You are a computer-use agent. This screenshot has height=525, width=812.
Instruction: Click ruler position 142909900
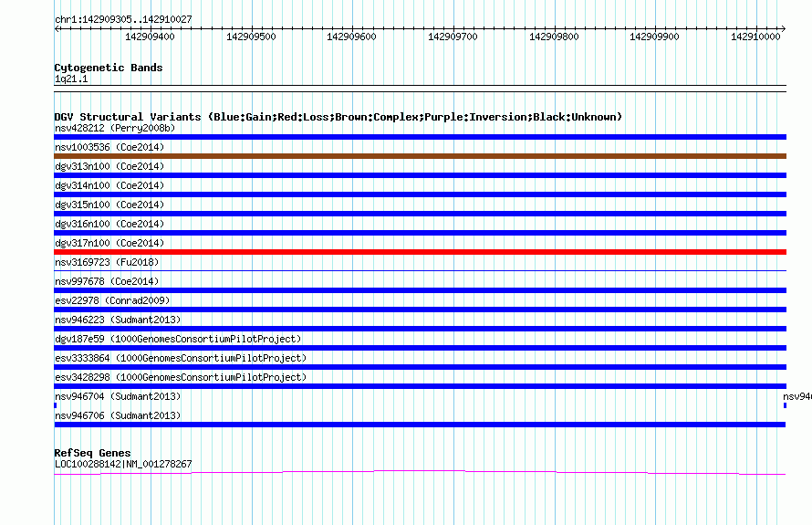coord(654,37)
